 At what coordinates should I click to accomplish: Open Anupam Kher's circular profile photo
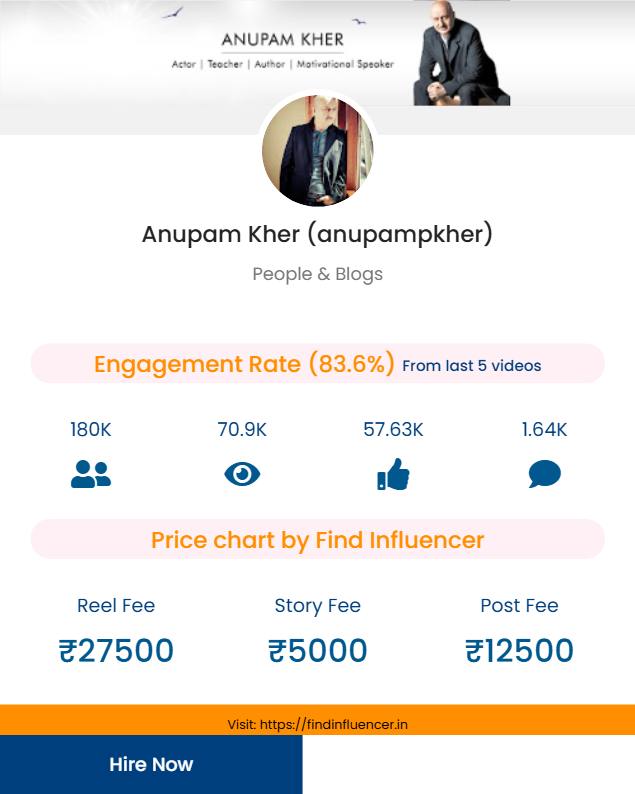click(318, 151)
